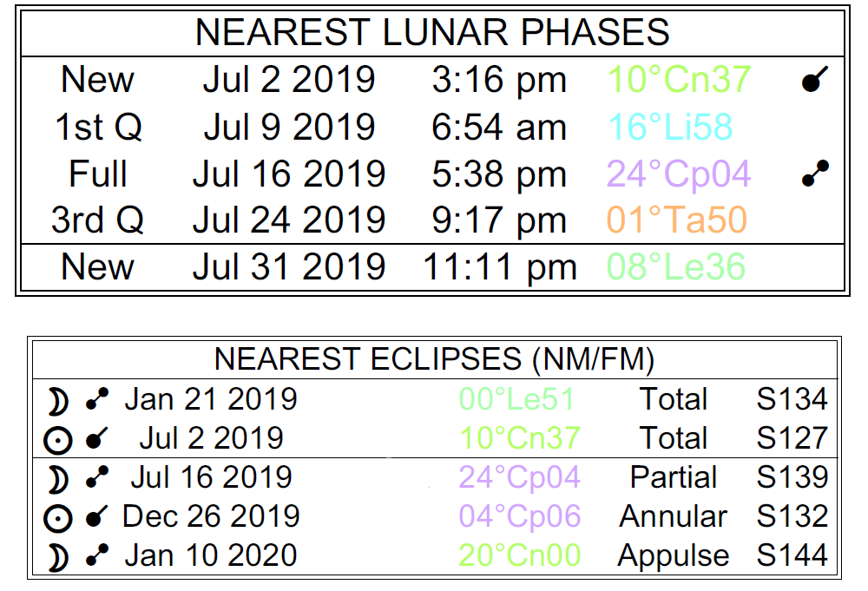Select the 3rd Q phase label
This screenshot has height=591, width=868.
[x=97, y=220]
